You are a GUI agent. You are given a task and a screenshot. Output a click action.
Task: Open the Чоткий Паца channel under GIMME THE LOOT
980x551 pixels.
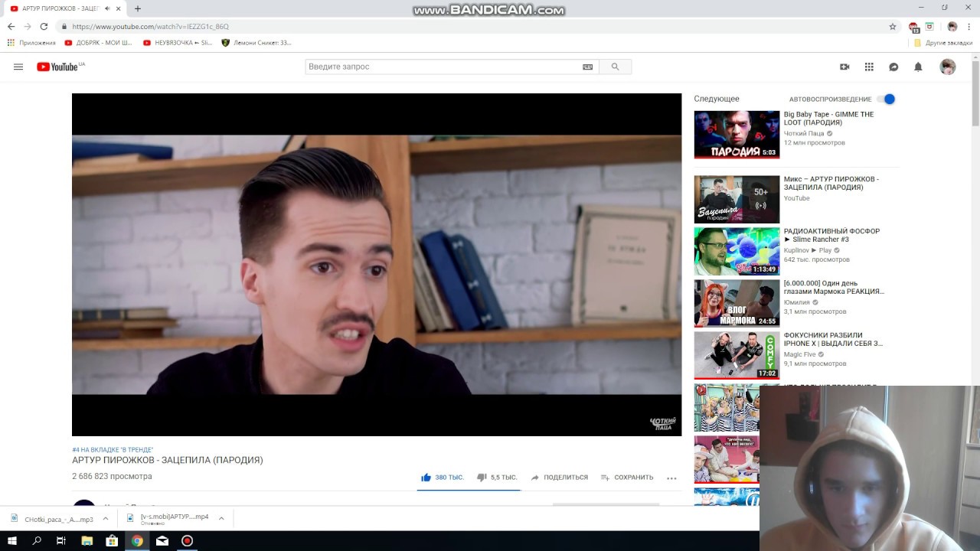point(803,133)
